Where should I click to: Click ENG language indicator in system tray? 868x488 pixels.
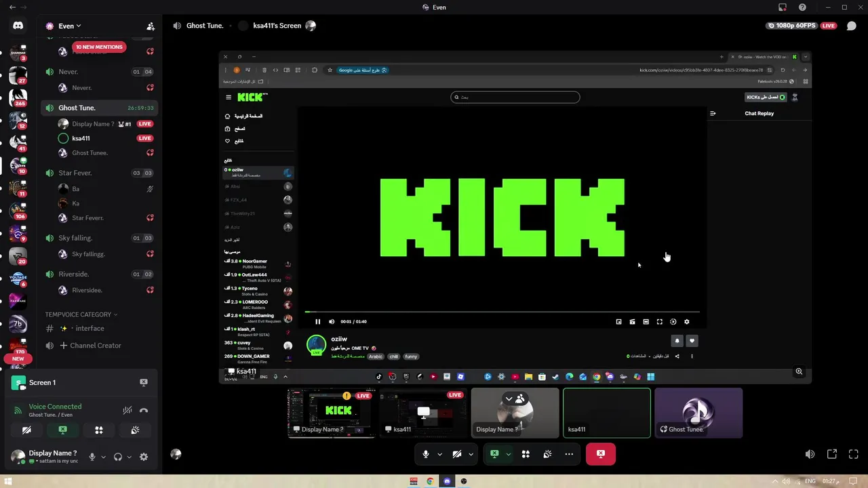[810, 481]
